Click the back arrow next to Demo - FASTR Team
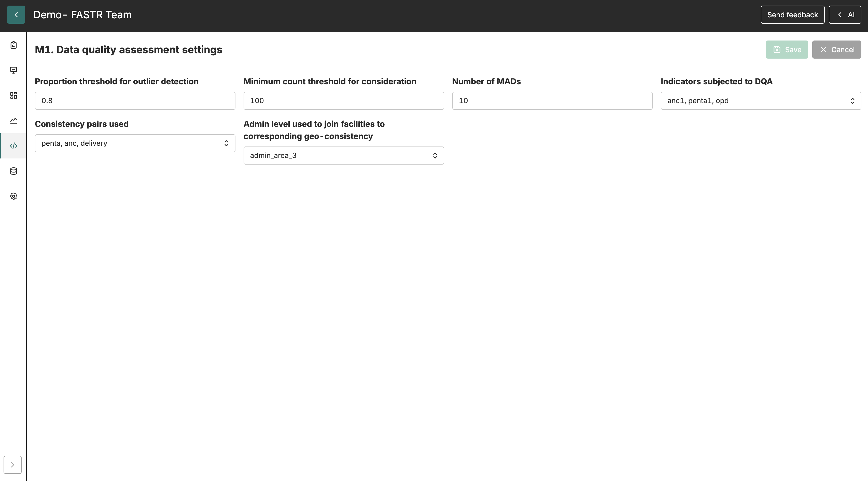 click(16, 15)
